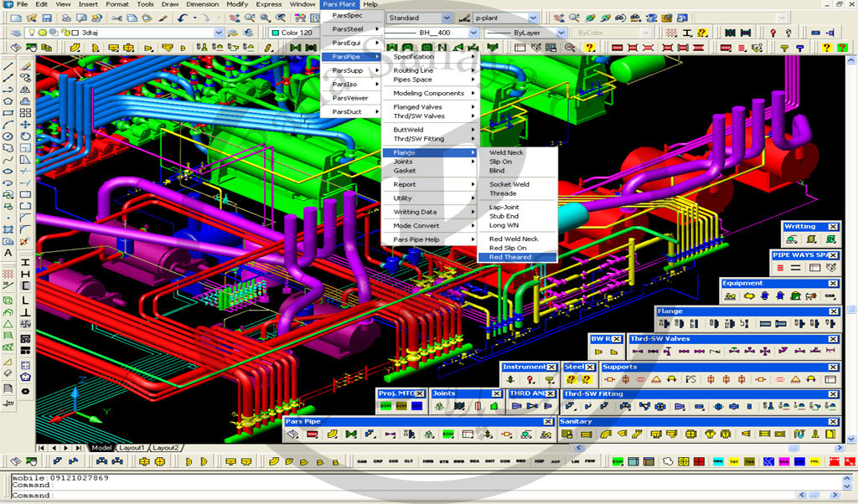The height and width of the screenshot is (504, 858).
Task: Expand the ParsSupp submenu
Action: click(x=350, y=70)
